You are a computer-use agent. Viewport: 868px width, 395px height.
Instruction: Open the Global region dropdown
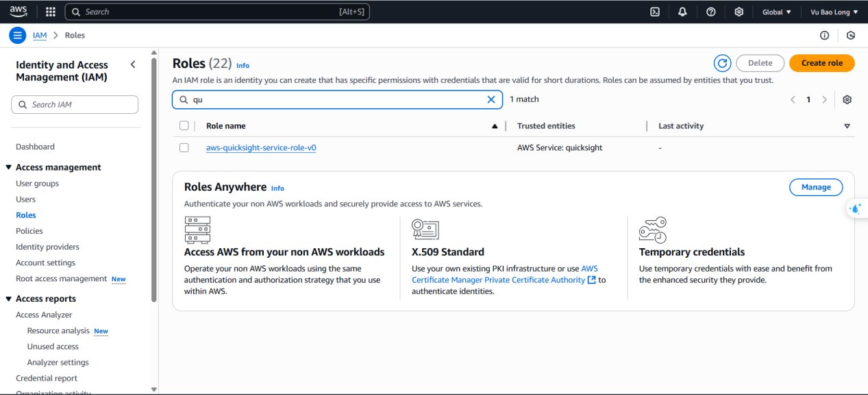click(777, 12)
